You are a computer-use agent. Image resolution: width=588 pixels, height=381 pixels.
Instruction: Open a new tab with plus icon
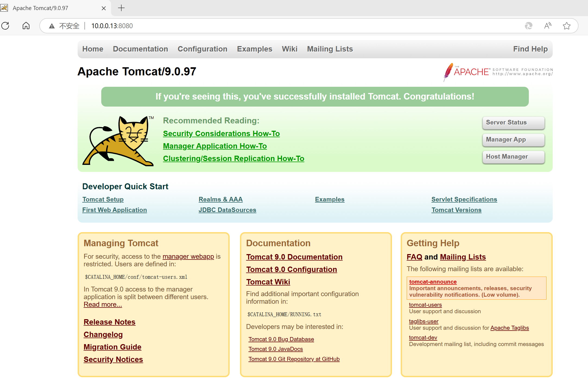121,8
